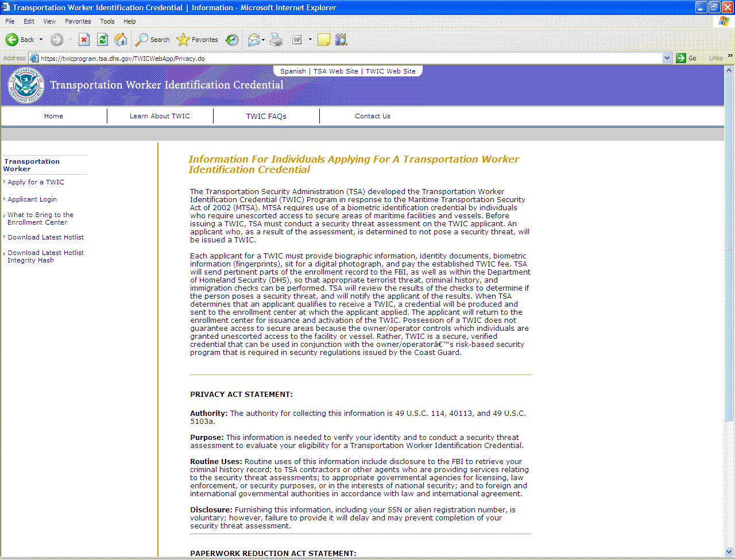
Task: Click Download Latest Hotlist link (not Integrity Hash)
Action: click(46, 237)
